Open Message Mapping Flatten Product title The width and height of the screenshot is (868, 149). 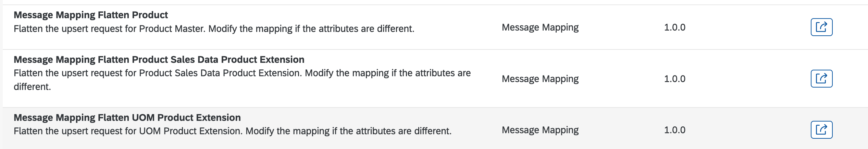(x=91, y=15)
